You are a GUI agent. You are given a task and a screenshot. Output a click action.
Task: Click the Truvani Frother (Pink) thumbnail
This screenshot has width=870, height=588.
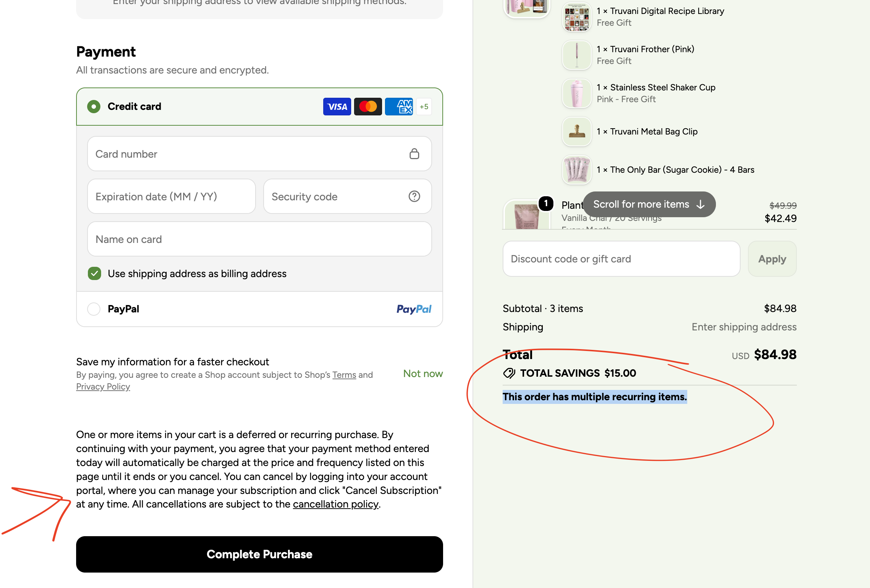tap(577, 55)
